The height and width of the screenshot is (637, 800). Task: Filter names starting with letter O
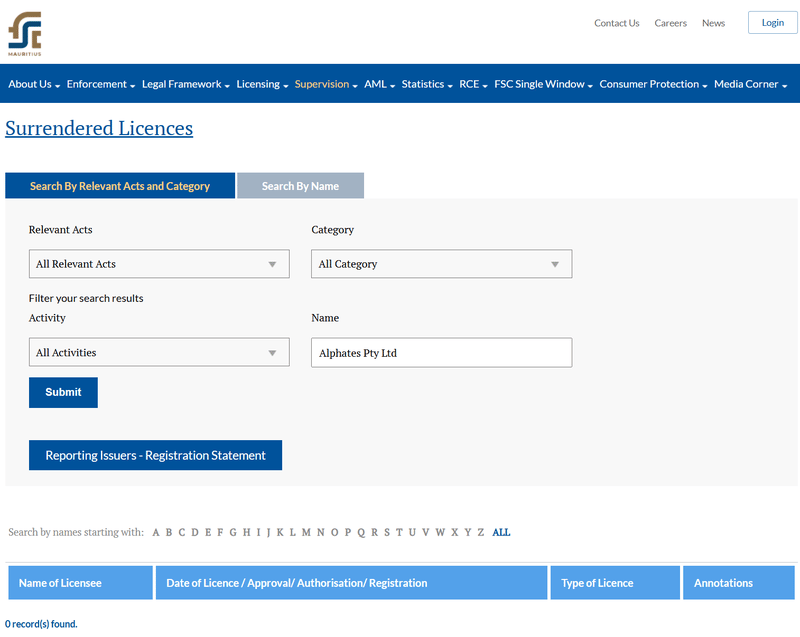pos(335,532)
